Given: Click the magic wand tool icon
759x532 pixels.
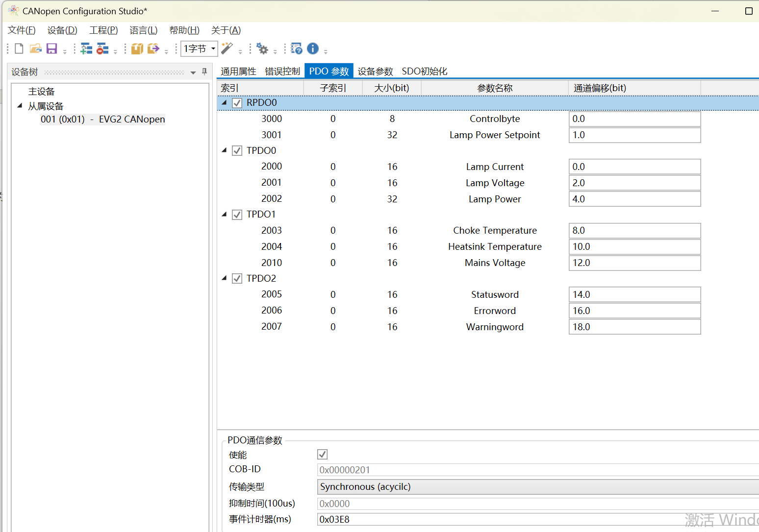Looking at the screenshot, I should [x=227, y=48].
